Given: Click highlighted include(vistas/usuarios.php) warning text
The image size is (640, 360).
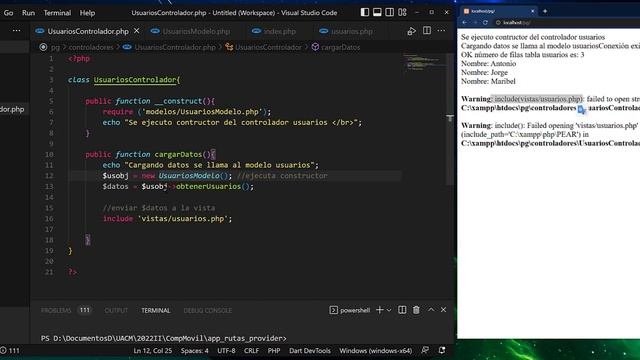Looking at the screenshot, I should (537, 99).
